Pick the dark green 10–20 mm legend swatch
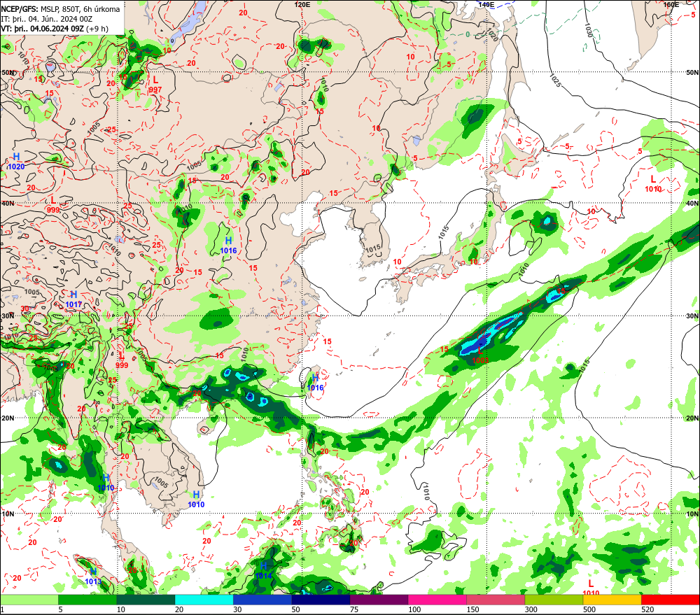This screenshot has width=700, height=615. point(146,600)
